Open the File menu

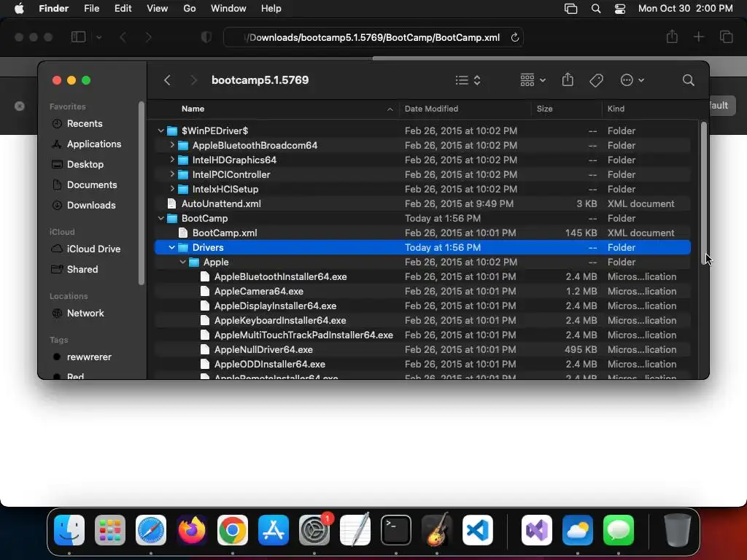click(91, 9)
